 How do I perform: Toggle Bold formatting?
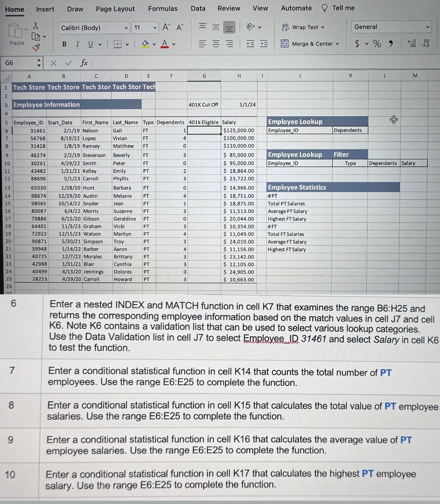64,44
